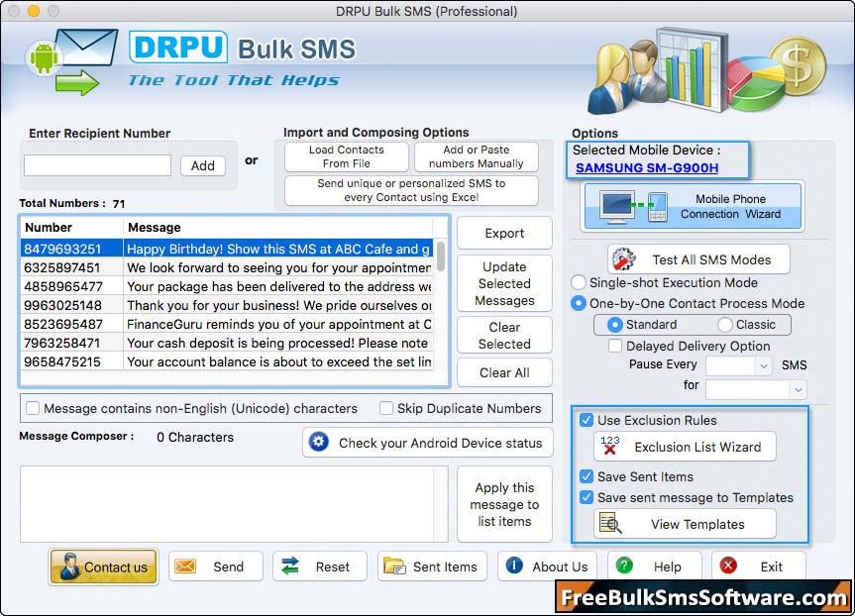This screenshot has height=616, width=855.
Task: Select row with number 6325897451
Action: [227, 267]
